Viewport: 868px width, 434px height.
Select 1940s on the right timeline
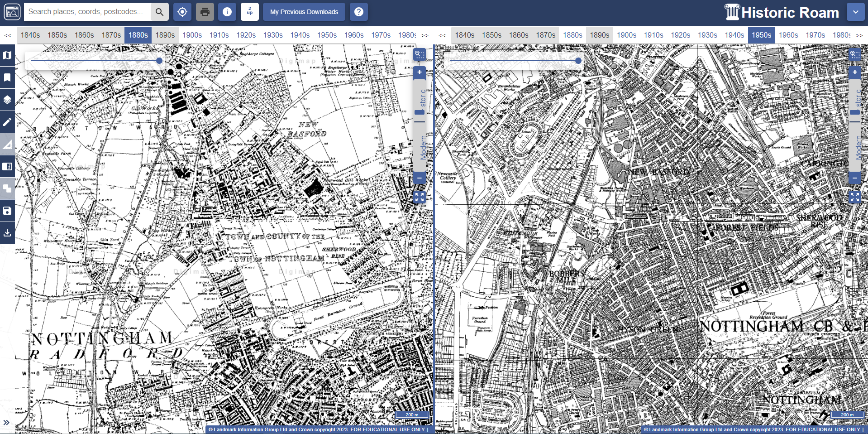[x=734, y=35]
